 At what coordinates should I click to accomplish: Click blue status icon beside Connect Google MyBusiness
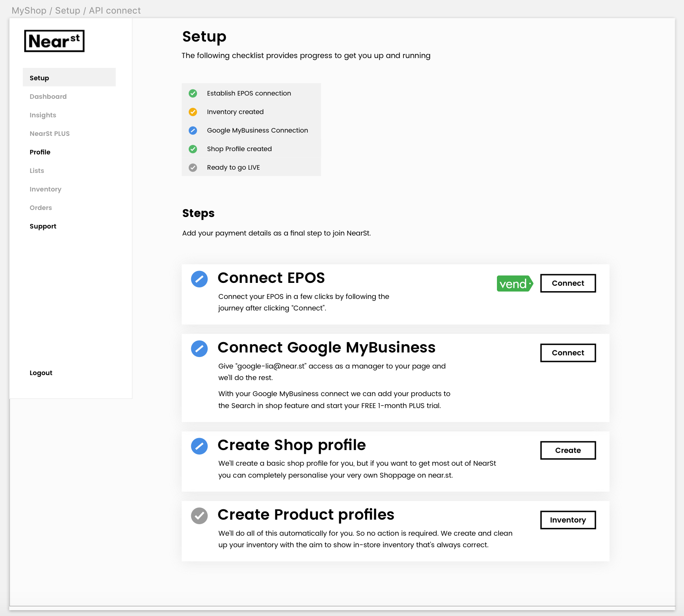[199, 349]
